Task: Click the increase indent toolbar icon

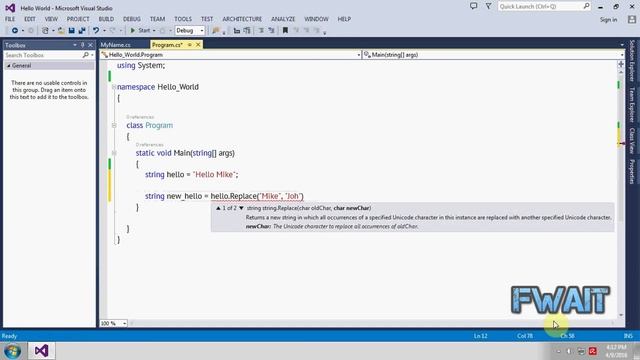Action: click(x=247, y=31)
